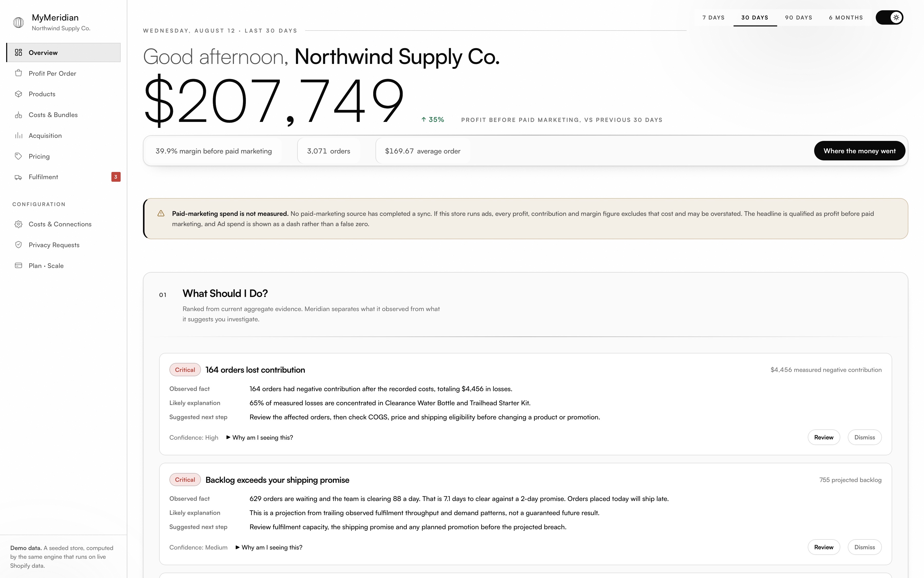
Task: Dismiss the backlog shipping promise card
Action: (864, 547)
